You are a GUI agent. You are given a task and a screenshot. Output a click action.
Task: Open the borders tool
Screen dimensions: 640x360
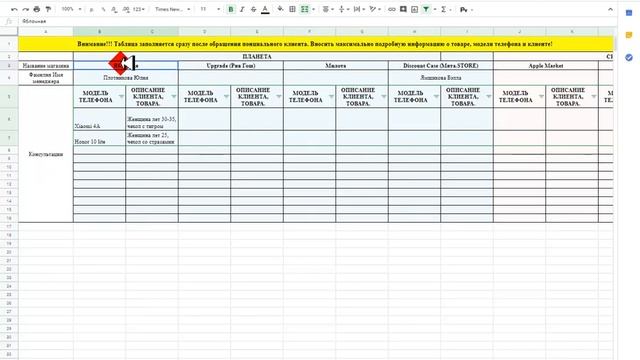point(292,9)
